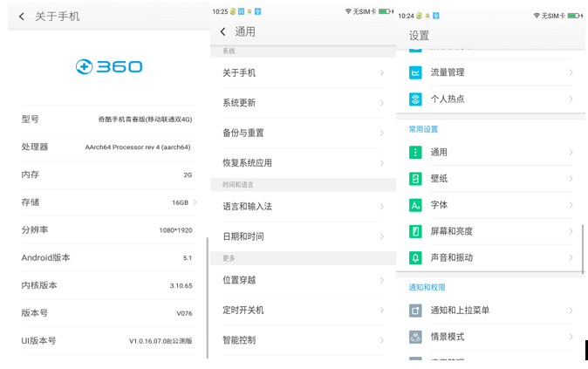
Task: Open 屏幕和亮度 settings label
Action: (x=452, y=231)
